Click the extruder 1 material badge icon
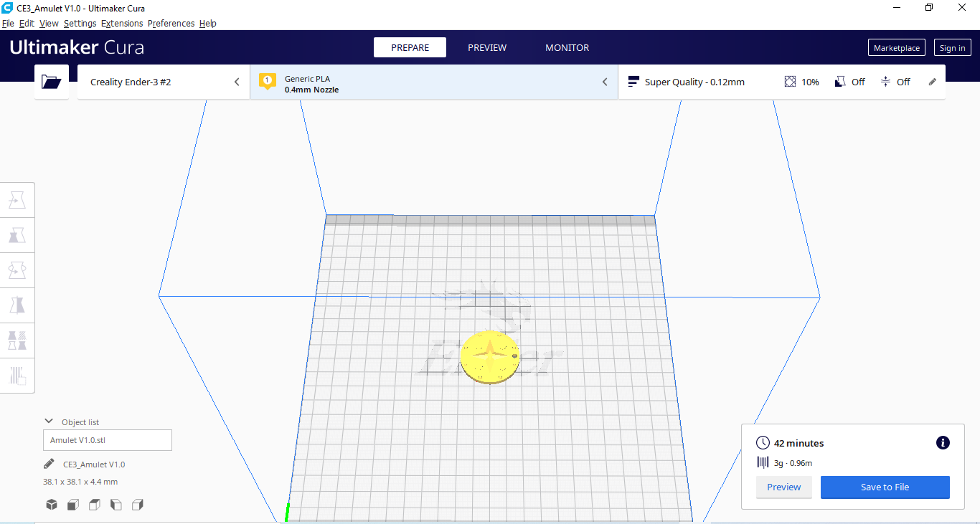The width and height of the screenshot is (980, 524). (x=268, y=81)
